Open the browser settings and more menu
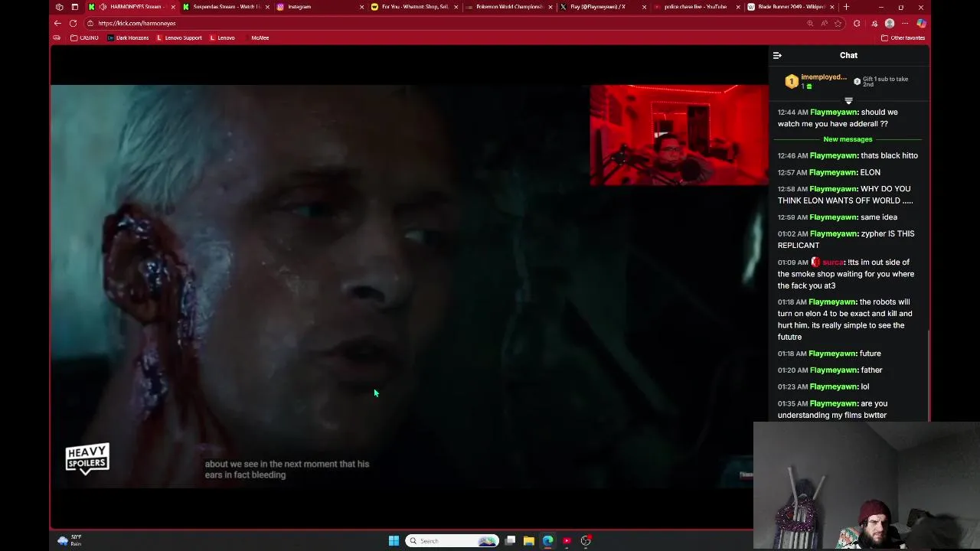Viewport: 980px width, 551px height. pos(906,23)
